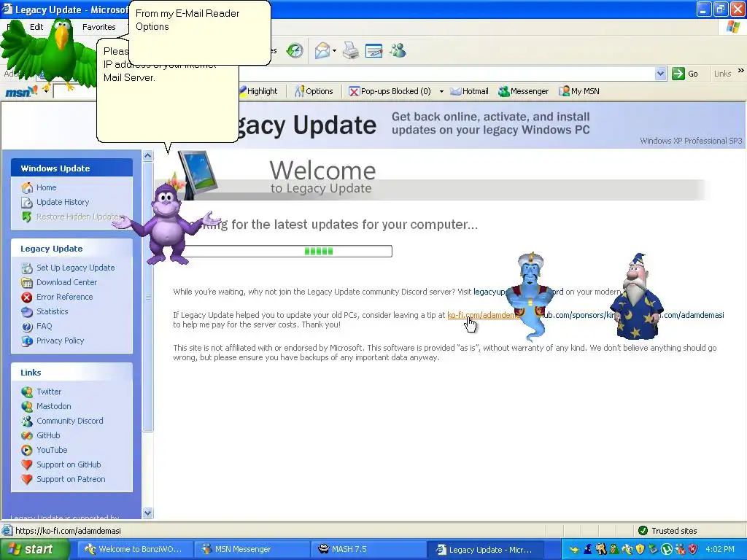The height and width of the screenshot is (560, 747).
Task: Click the Trusted sites status bar zone
Action: (x=669, y=531)
